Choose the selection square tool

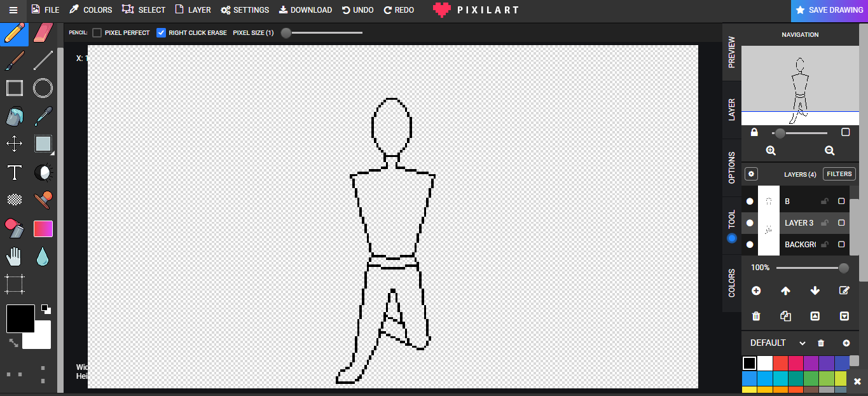pos(43,144)
